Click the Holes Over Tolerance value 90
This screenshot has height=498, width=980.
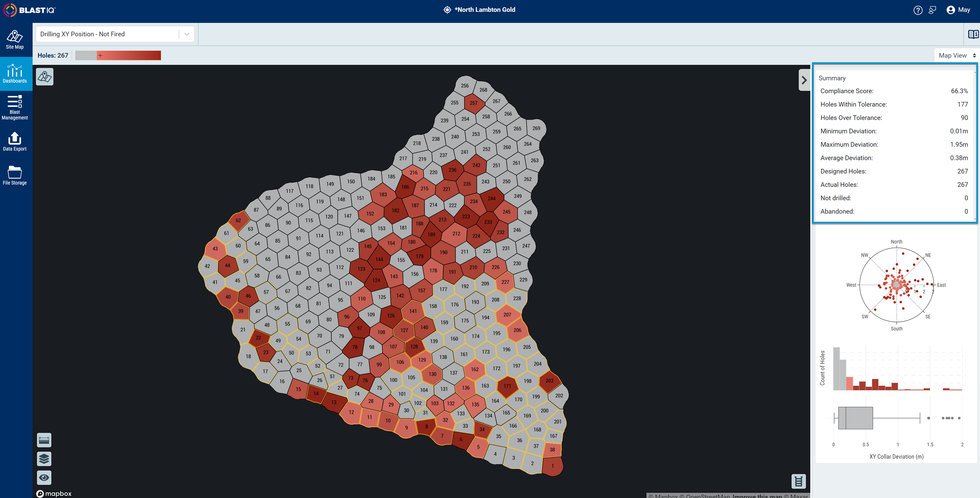[x=964, y=118]
